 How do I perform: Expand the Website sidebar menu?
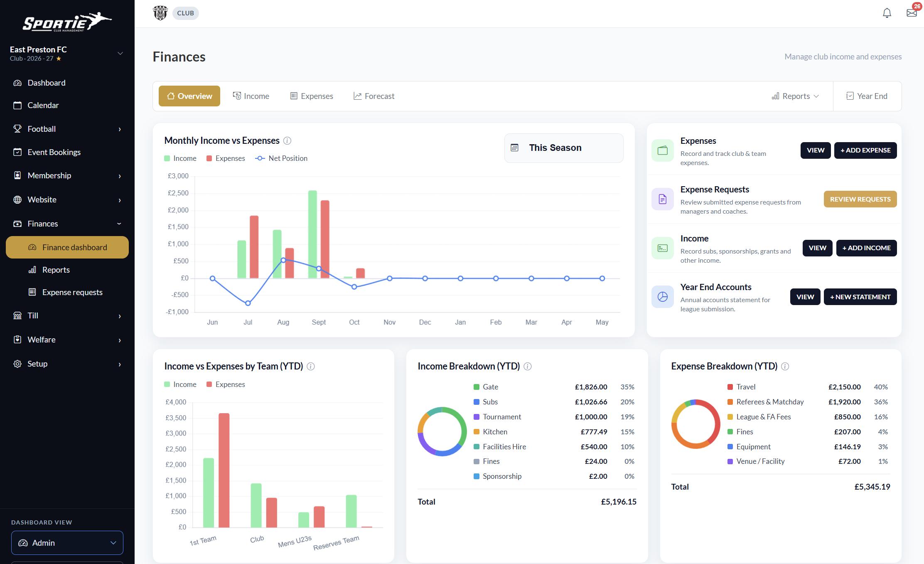(x=67, y=199)
